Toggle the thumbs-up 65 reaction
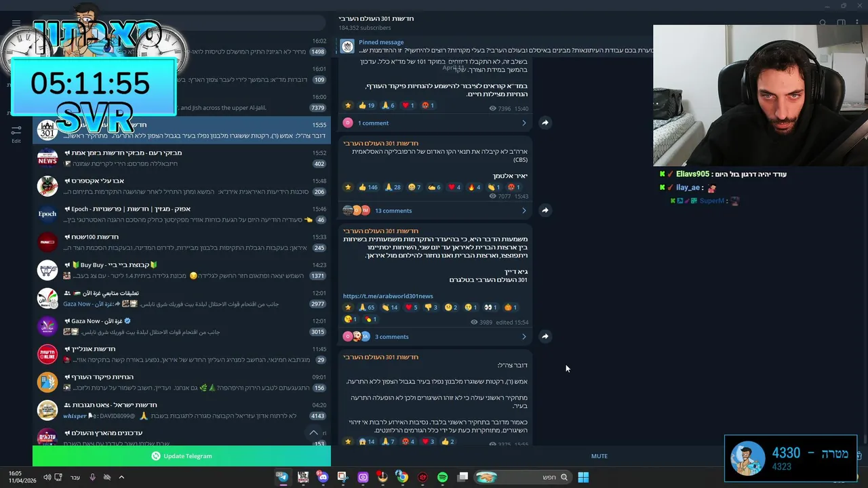868x488 pixels. (x=366, y=307)
